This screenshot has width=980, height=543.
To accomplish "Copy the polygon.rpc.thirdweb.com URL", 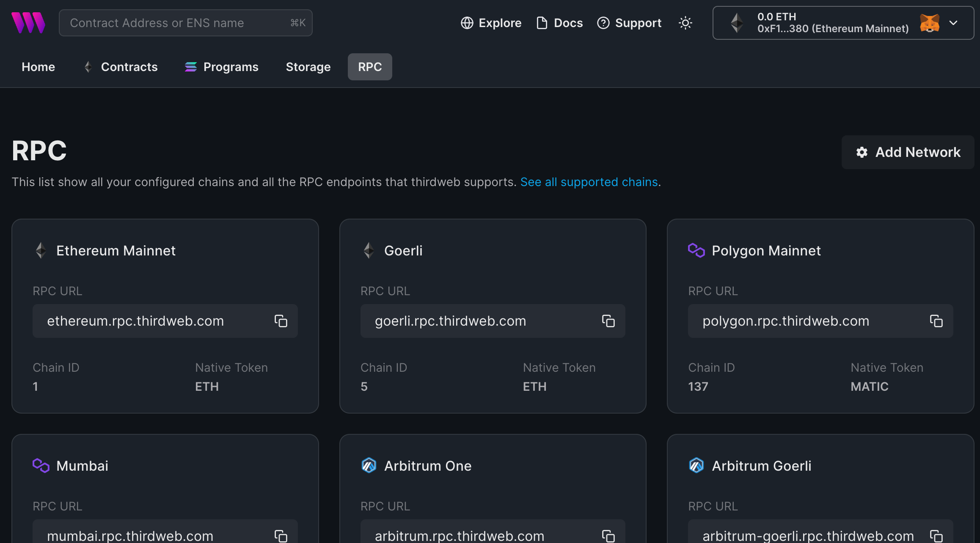I will pos(936,321).
